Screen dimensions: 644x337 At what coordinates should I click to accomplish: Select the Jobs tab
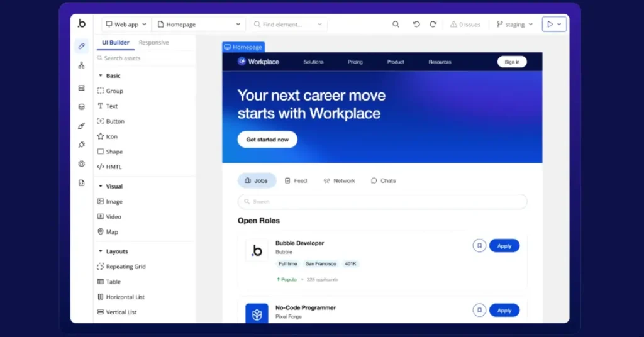257,180
